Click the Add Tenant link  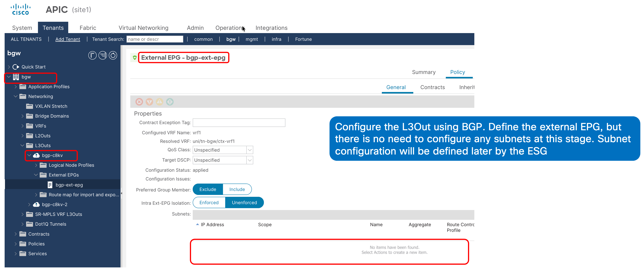point(68,39)
